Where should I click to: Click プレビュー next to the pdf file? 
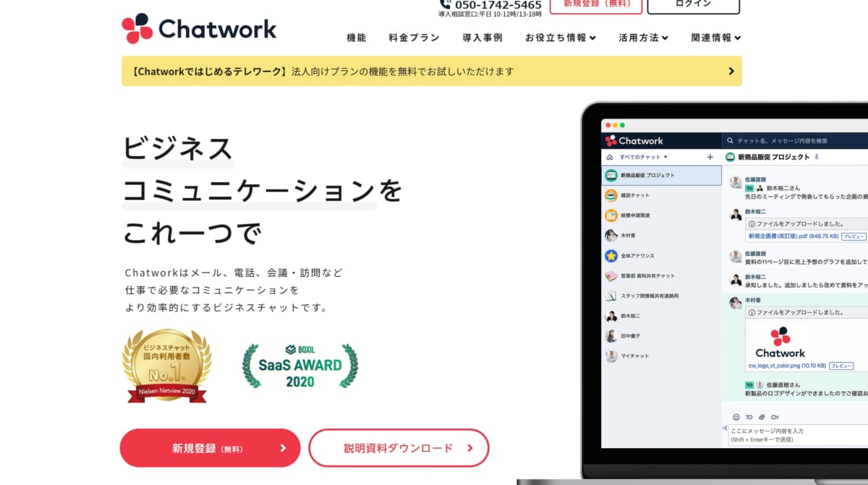854,236
